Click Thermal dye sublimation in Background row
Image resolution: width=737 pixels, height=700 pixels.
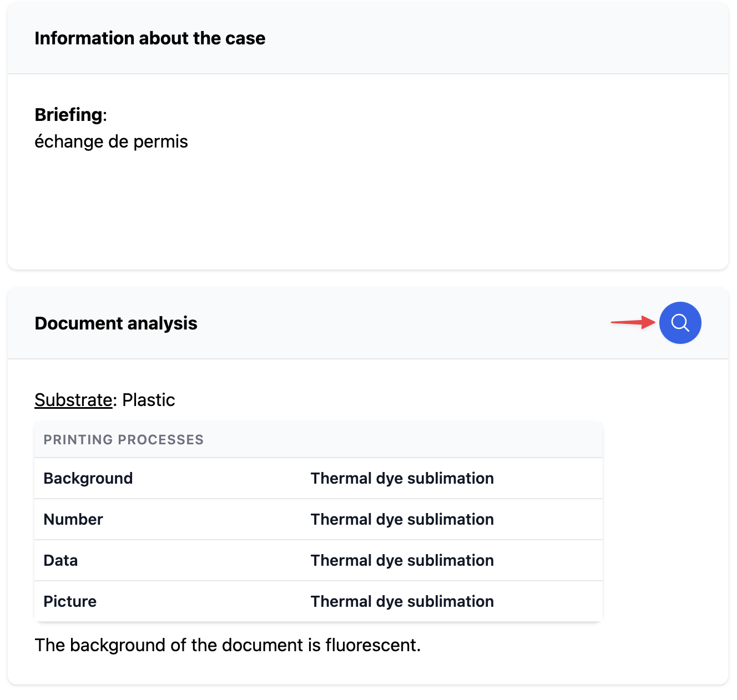click(x=402, y=479)
